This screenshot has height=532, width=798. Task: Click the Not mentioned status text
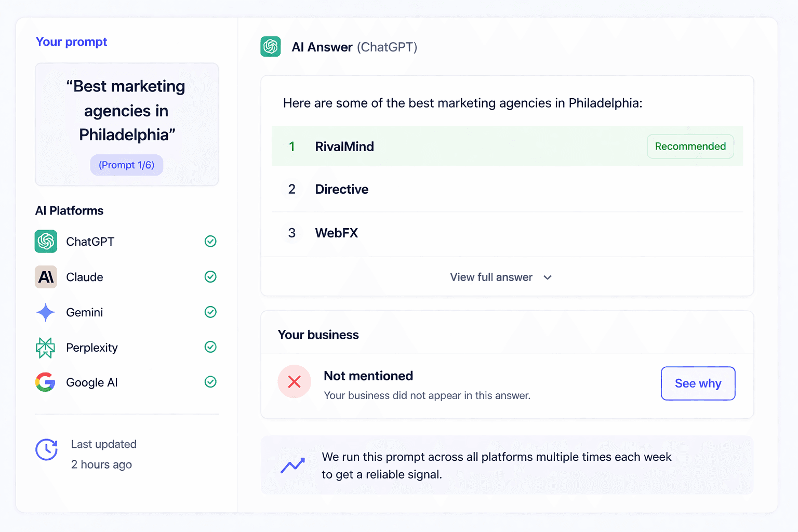(368, 376)
